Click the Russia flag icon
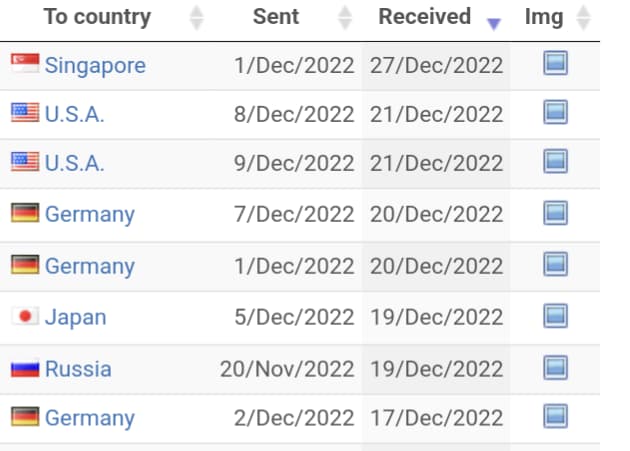 25,369
